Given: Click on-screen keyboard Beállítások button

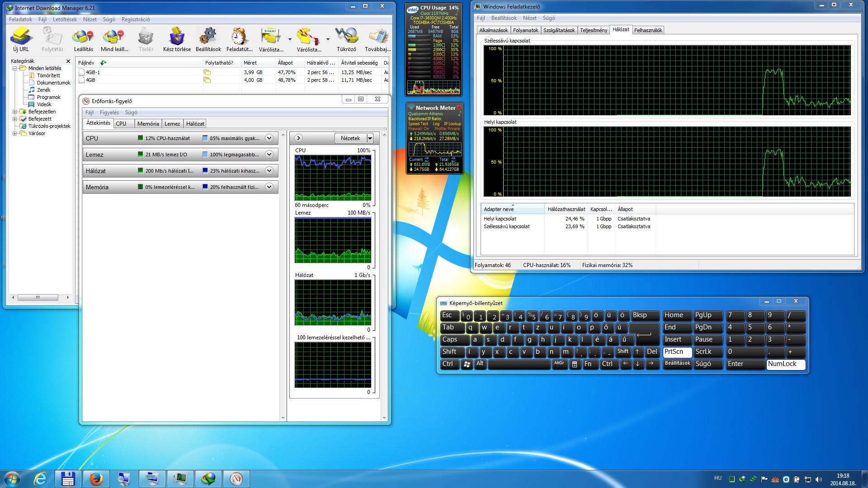Looking at the screenshot, I should tap(677, 364).
